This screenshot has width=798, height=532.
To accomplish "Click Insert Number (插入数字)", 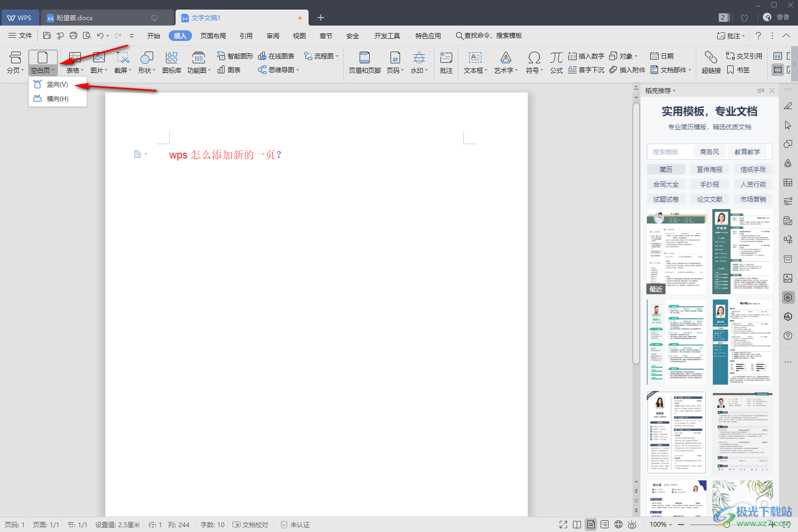I will 586,56.
